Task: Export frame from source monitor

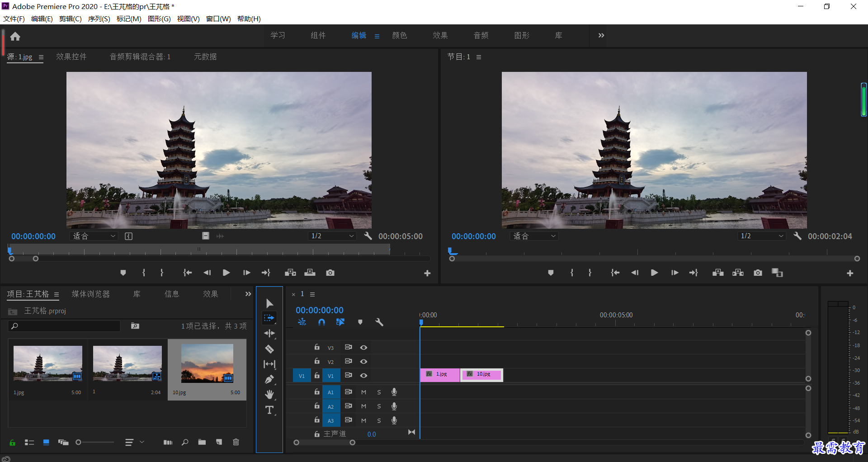Action: pyautogui.click(x=330, y=273)
